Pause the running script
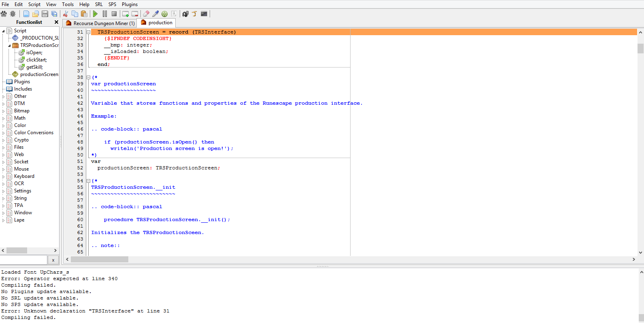Viewport: 644px width, 323px height. pyautogui.click(x=105, y=14)
